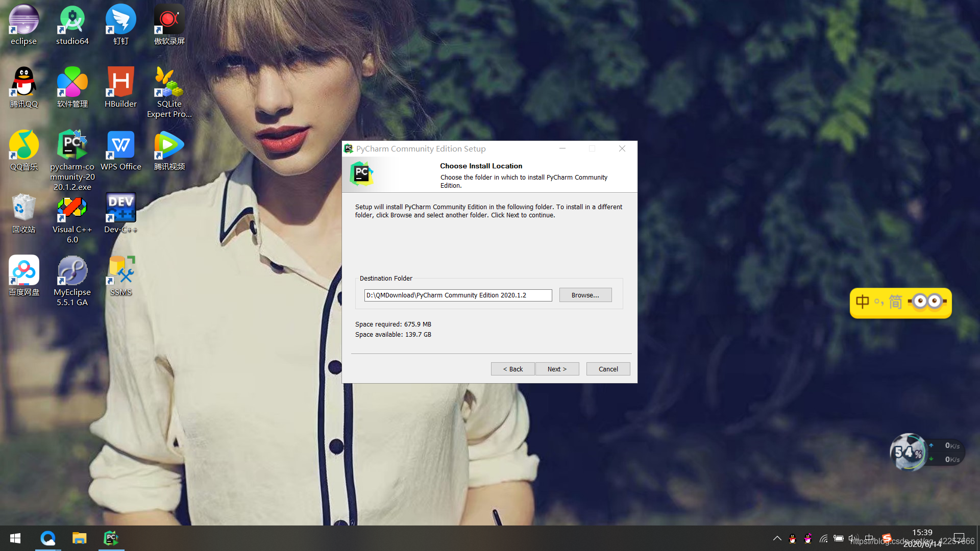Open Windows Start menu
Viewport: 980px width, 551px height.
click(x=15, y=538)
